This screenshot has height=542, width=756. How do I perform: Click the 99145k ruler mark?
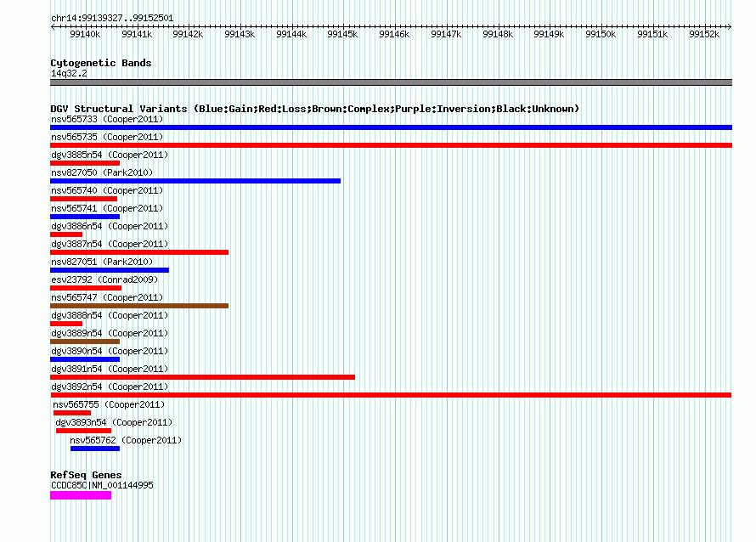click(x=342, y=34)
